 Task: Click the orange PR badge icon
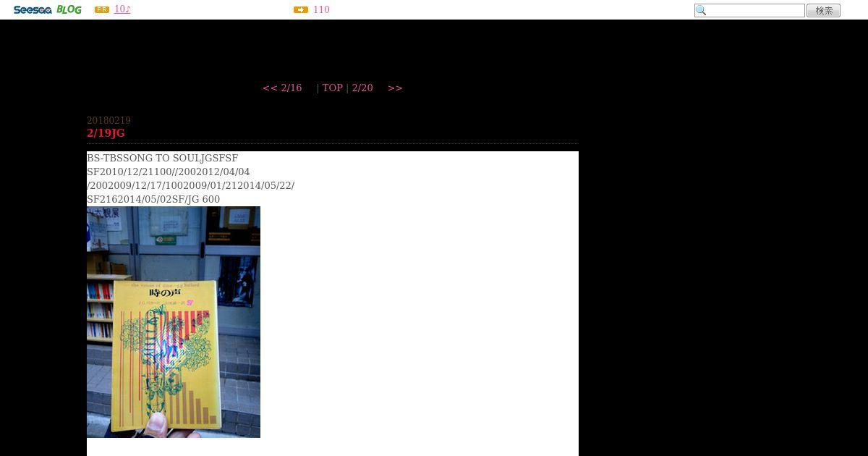coord(102,9)
